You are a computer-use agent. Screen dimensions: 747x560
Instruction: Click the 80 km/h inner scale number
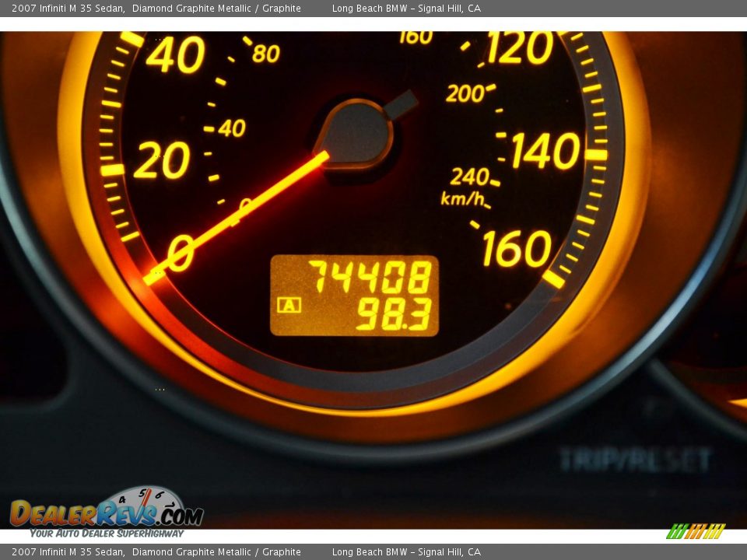click(x=266, y=54)
